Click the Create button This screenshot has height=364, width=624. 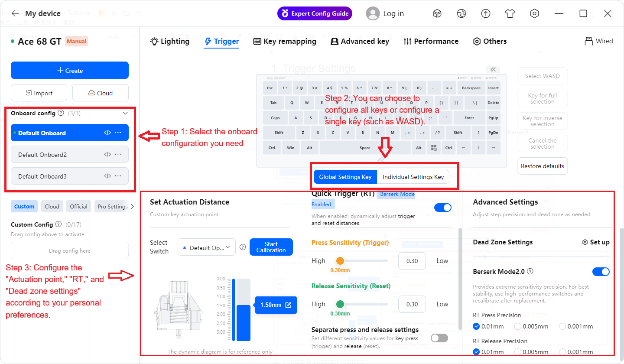[70, 70]
